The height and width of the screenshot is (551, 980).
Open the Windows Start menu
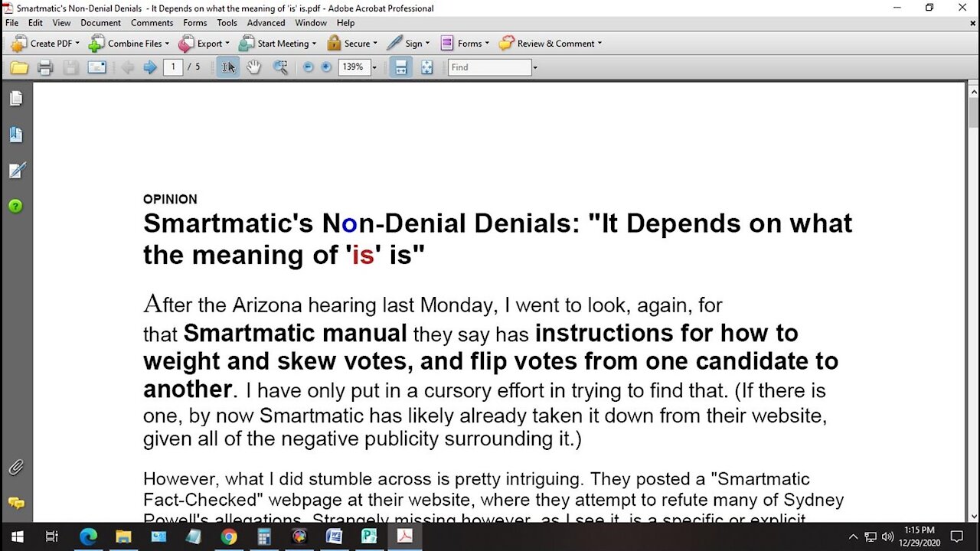pos(18,536)
